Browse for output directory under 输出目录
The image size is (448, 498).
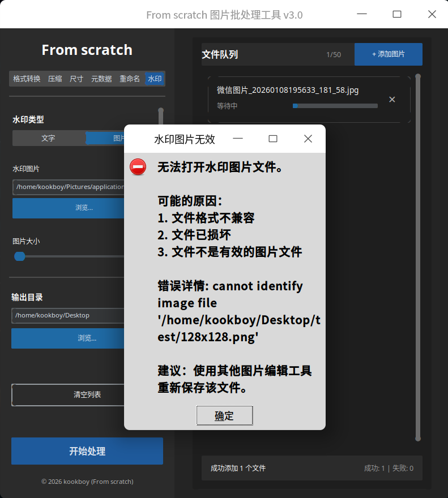[68, 338]
